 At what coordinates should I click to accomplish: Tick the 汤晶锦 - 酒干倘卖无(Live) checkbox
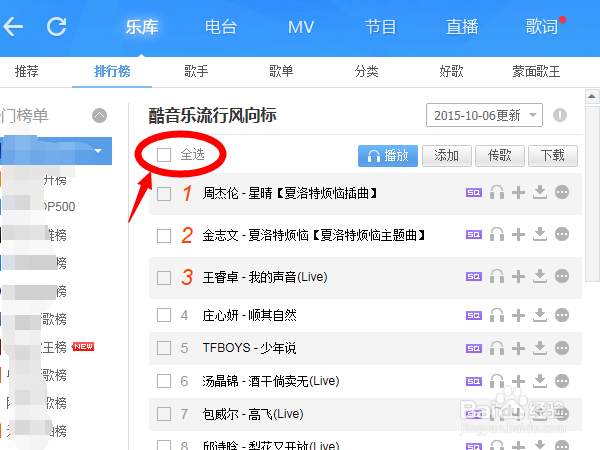(164, 381)
